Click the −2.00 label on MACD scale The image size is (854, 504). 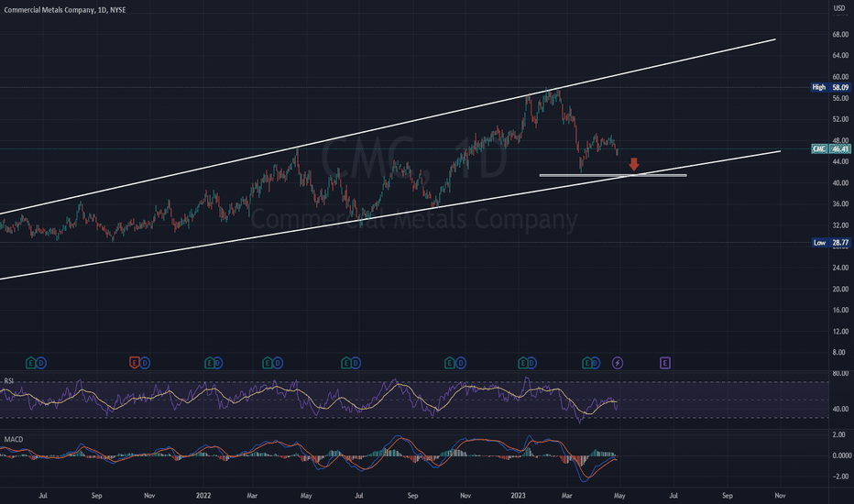tap(839, 477)
